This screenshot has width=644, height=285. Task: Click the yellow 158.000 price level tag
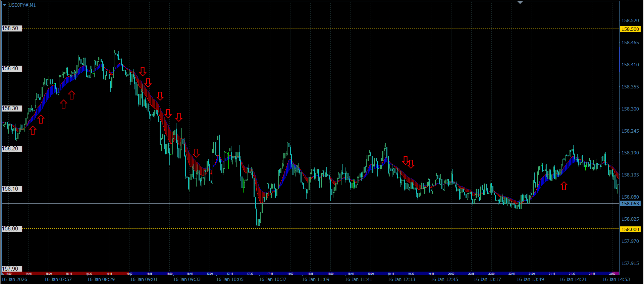coord(630,229)
